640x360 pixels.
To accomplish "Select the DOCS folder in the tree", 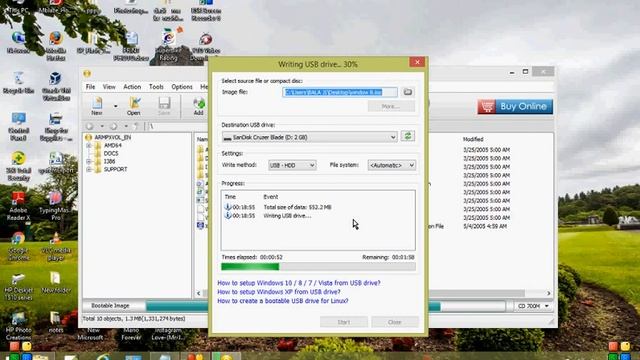I will coord(111,153).
